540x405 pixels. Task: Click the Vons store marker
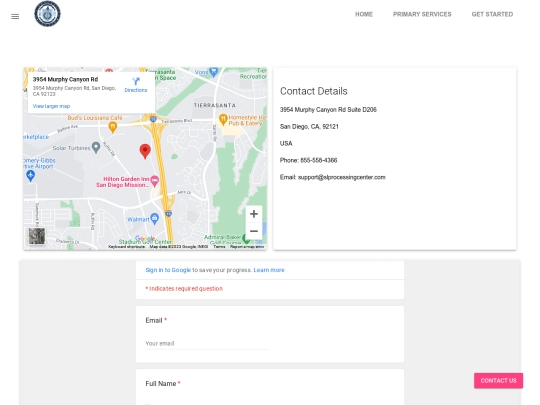(x=214, y=72)
